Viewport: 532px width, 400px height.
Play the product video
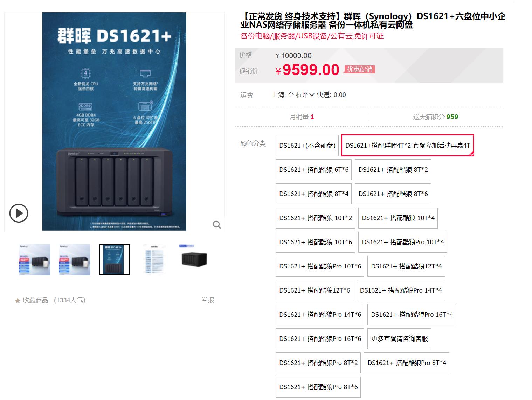click(19, 213)
